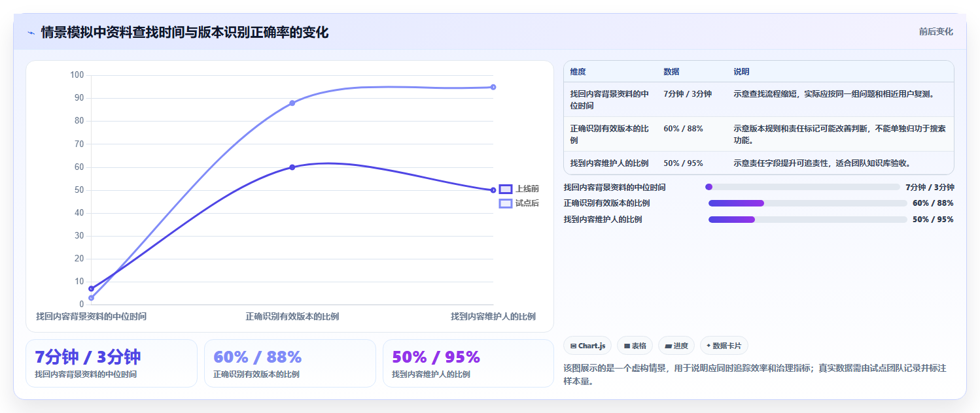Click x-axis label 找到内容维护人的比例
Screen dimensions: 980x413
pos(493,316)
